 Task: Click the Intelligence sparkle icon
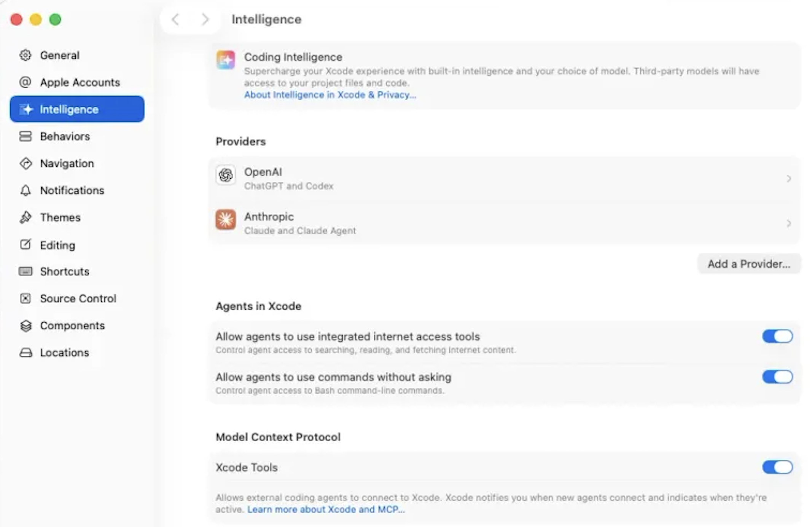tap(27, 109)
